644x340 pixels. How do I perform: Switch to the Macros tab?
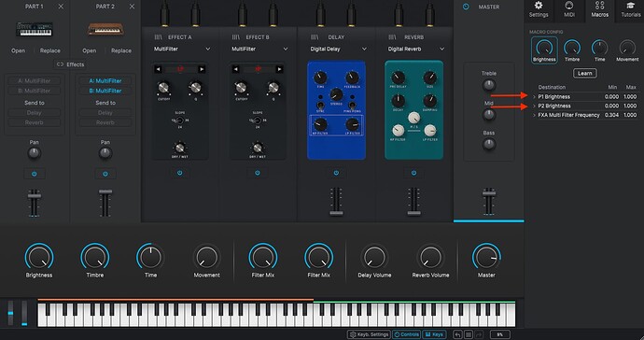click(x=599, y=9)
